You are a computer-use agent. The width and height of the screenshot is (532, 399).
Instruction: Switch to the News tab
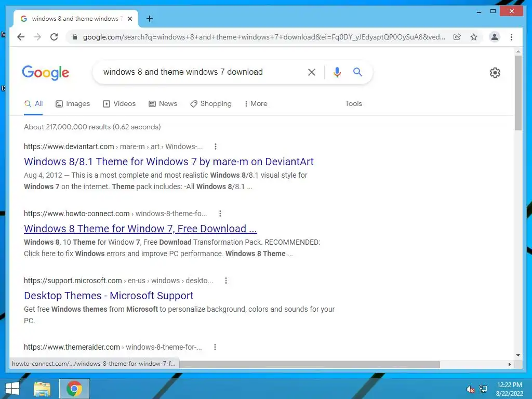[163, 104]
